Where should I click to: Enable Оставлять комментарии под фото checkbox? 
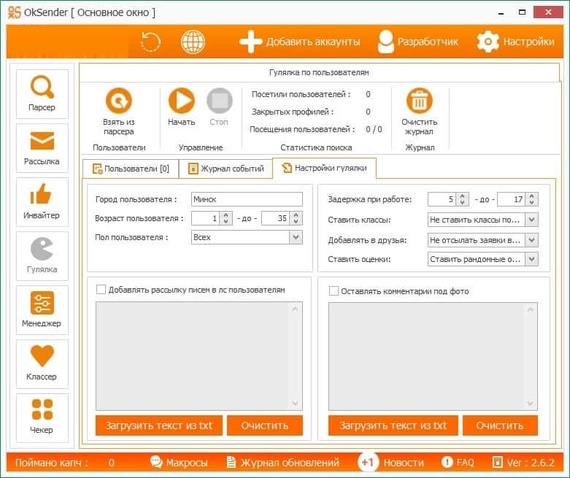[333, 291]
